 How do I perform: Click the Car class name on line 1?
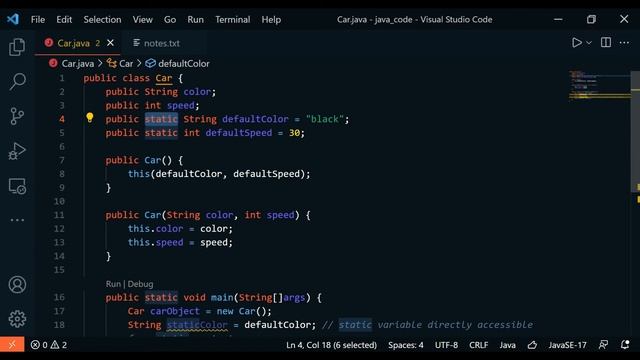pyautogui.click(x=164, y=78)
